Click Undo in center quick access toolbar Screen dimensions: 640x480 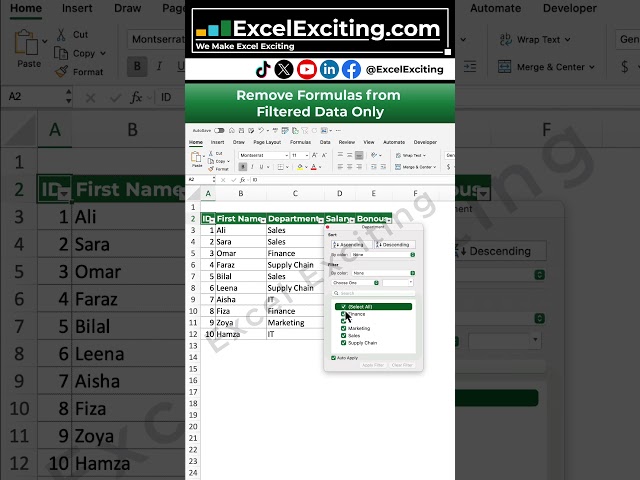pos(261,131)
